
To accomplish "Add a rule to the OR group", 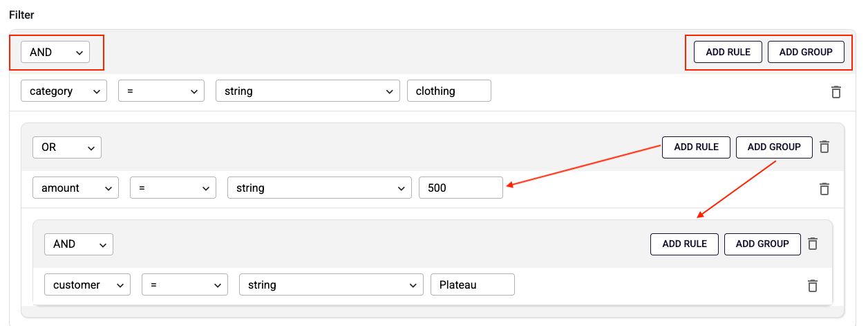I will (696, 147).
